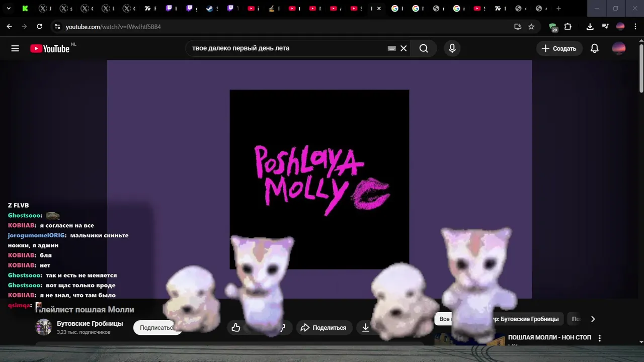
Task: Click the 3,23 тыс. подписчиков text
Action: pos(84,332)
